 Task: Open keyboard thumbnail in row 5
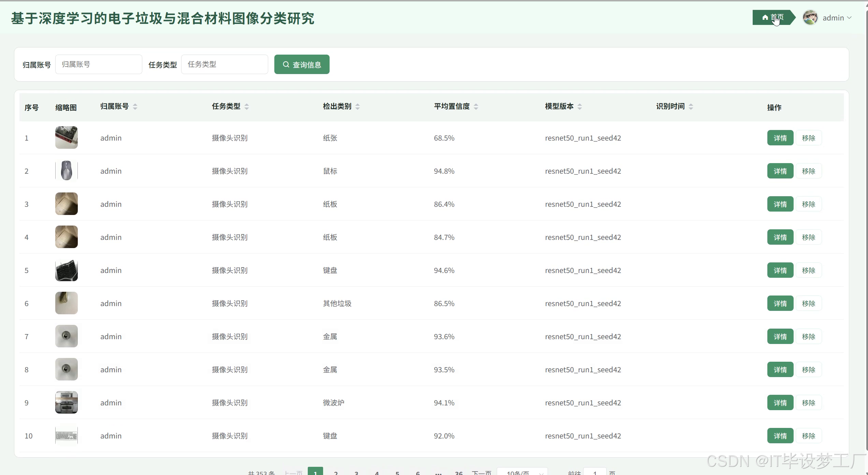point(67,270)
